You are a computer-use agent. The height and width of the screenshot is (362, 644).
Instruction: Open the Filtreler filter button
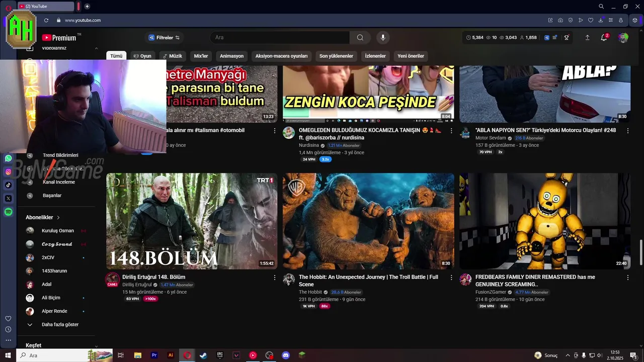[164, 38]
